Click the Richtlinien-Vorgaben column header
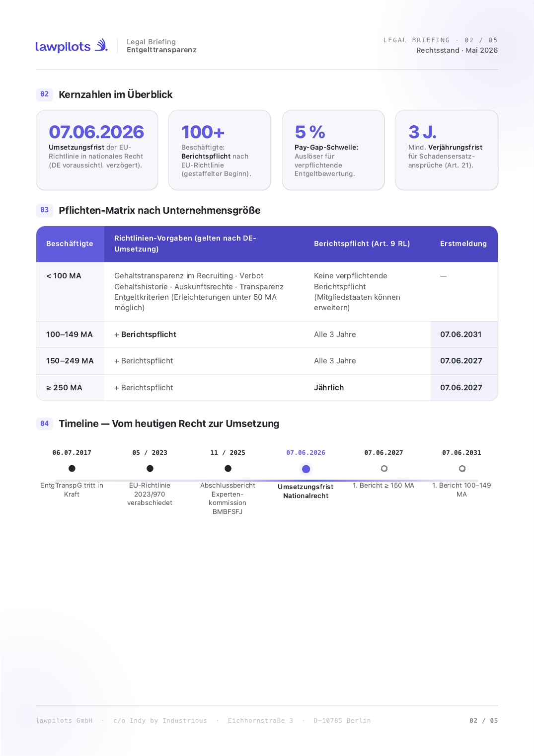The image size is (534, 756). 204,244
